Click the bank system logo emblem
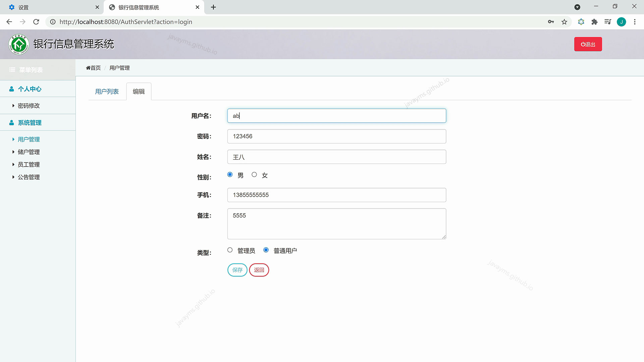This screenshot has height=362, width=644. pyautogui.click(x=19, y=44)
